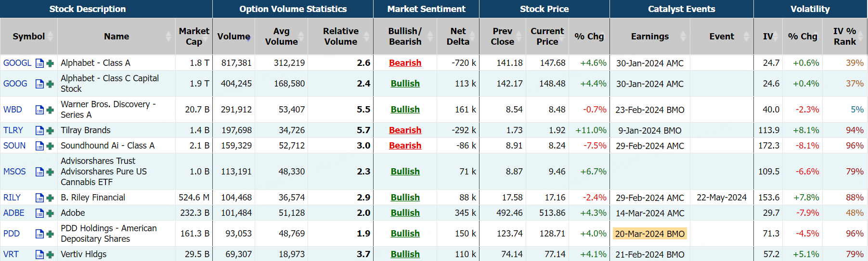Image resolution: width=868 pixels, height=261 pixels.
Task: Click the green plus next to GOOG
Action: coord(50,84)
